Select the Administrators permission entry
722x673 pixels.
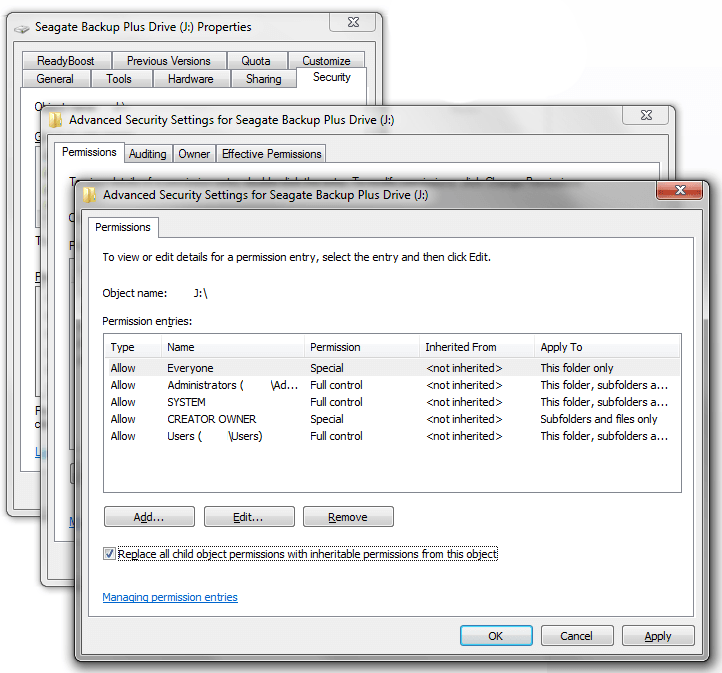click(x=392, y=385)
